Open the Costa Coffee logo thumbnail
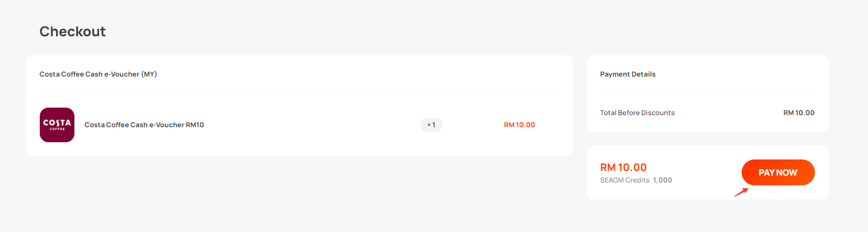This screenshot has width=868, height=232. click(x=57, y=125)
